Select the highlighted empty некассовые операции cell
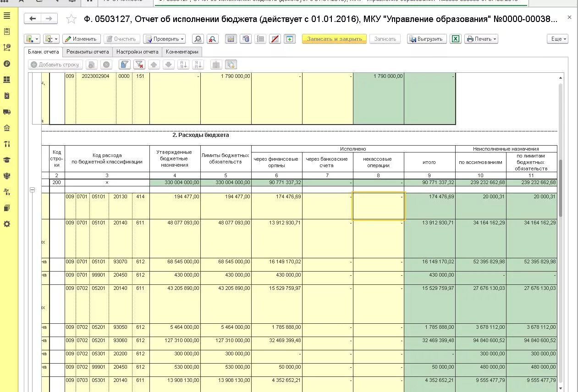 coord(378,206)
